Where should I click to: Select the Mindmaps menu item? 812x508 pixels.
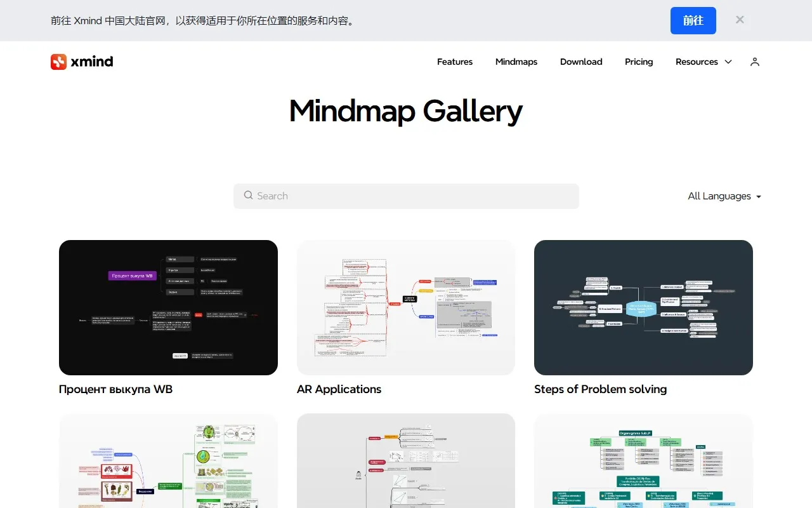[516, 62]
